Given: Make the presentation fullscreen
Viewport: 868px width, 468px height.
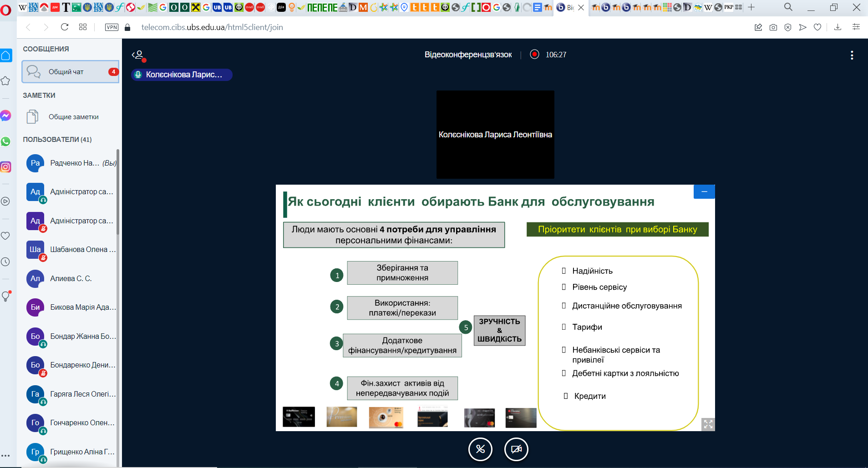Looking at the screenshot, I should [708, 424].
